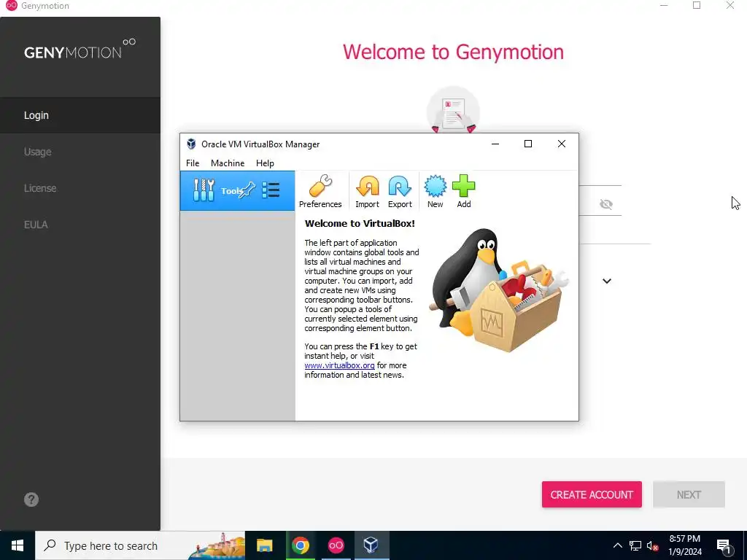Minimize the VirtualBox Manager window
The image size is (747, 560).
point(495,144)
